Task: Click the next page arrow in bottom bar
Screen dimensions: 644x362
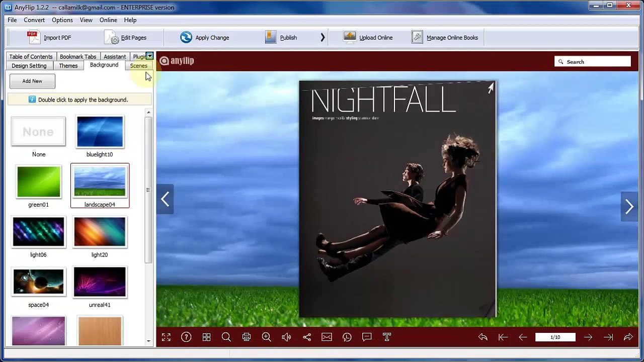Action: (588, 337)
